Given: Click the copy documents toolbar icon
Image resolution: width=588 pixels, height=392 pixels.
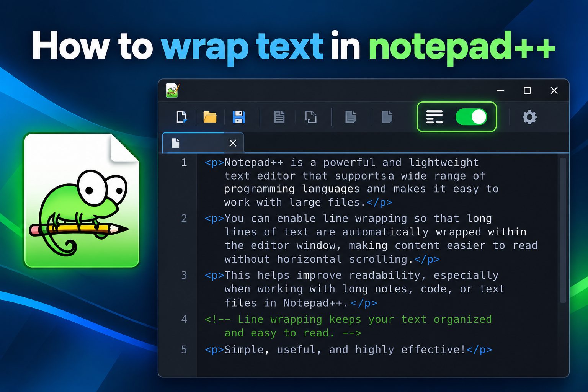Looking at the screenshot, I should coord(310,117).
